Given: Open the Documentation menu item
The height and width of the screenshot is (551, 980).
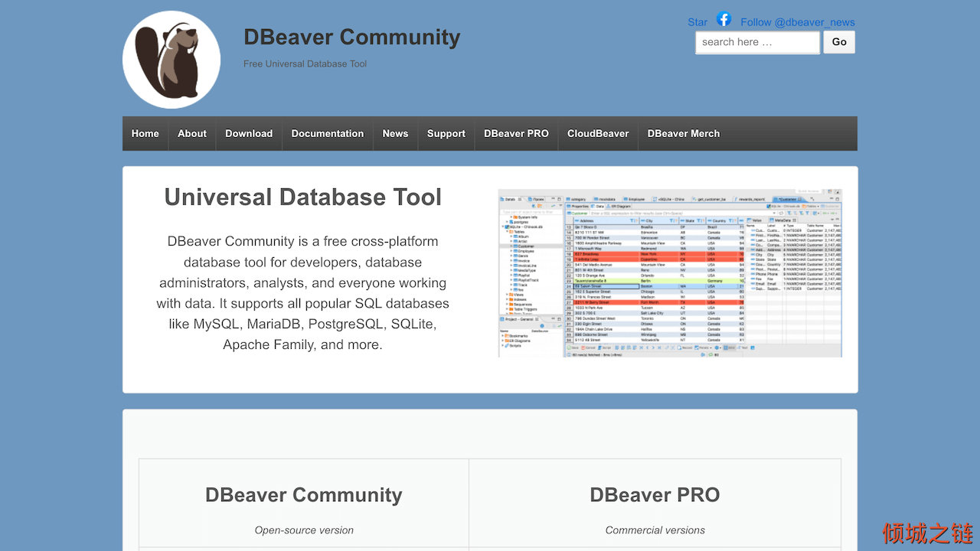Looking at the screenshot, I should point(328,133).
